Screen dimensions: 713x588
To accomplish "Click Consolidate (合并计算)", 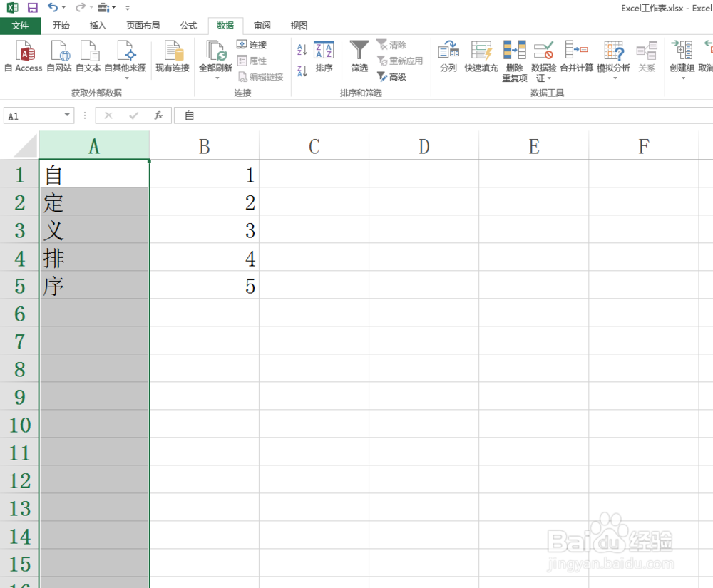I will [577, 56].
